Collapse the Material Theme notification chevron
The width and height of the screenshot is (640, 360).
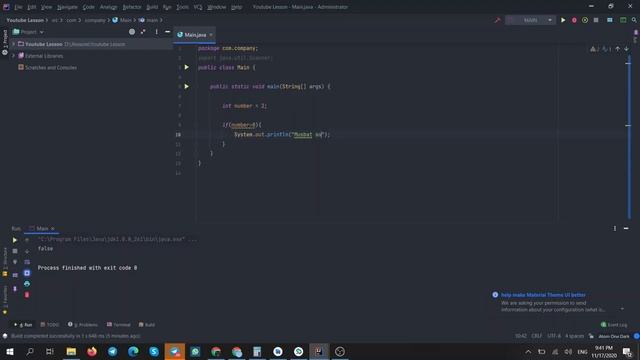622,309
